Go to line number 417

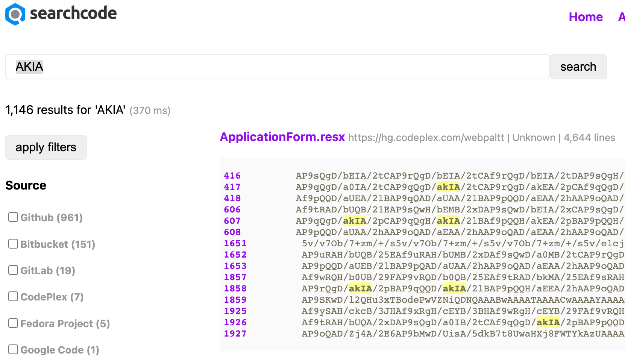(x=232, y=187)
